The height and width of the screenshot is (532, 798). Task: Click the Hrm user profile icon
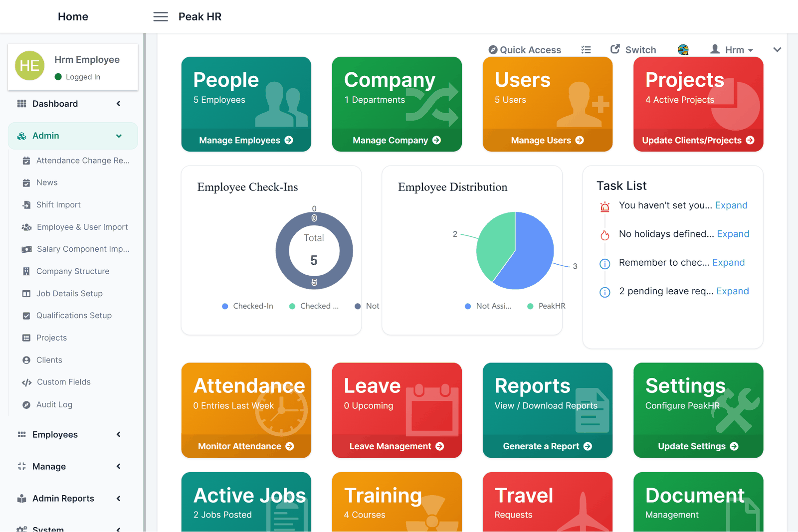point(715,49)
